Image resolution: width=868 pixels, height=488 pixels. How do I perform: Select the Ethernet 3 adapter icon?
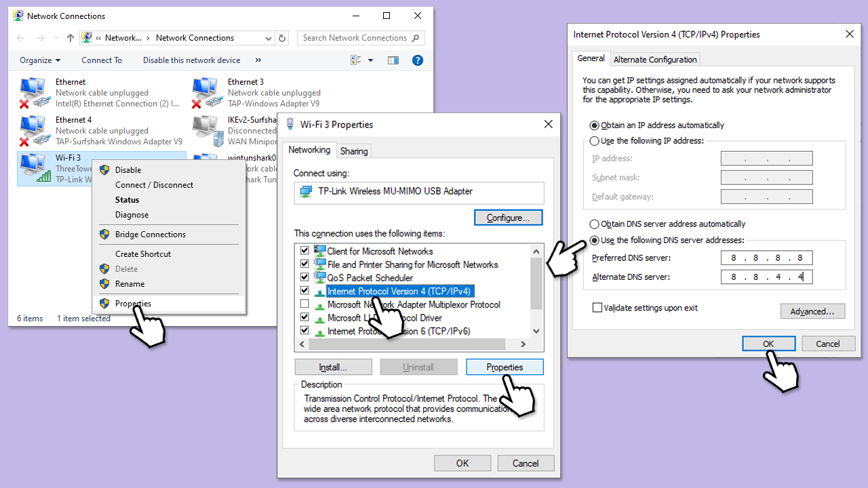click(206, 93)
